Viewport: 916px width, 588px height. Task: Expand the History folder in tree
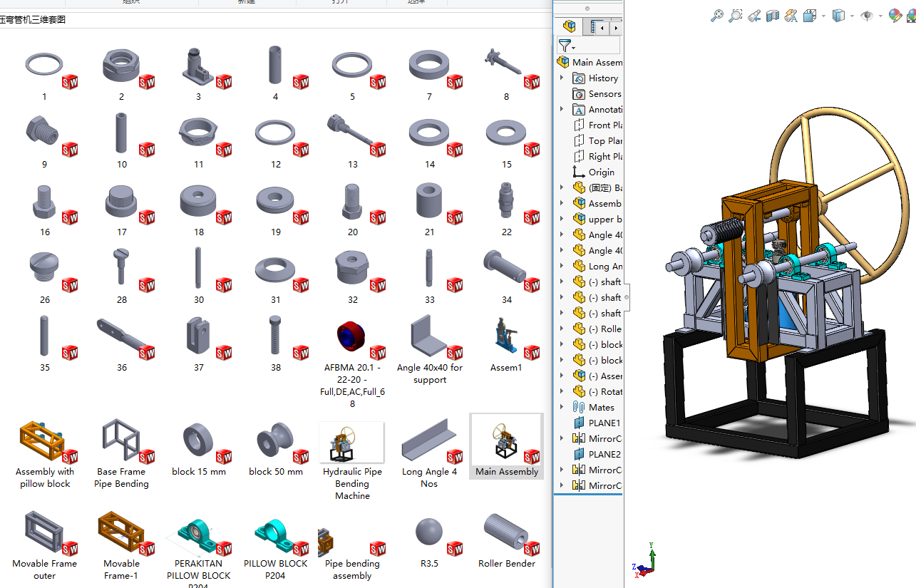tap(562, 78)
